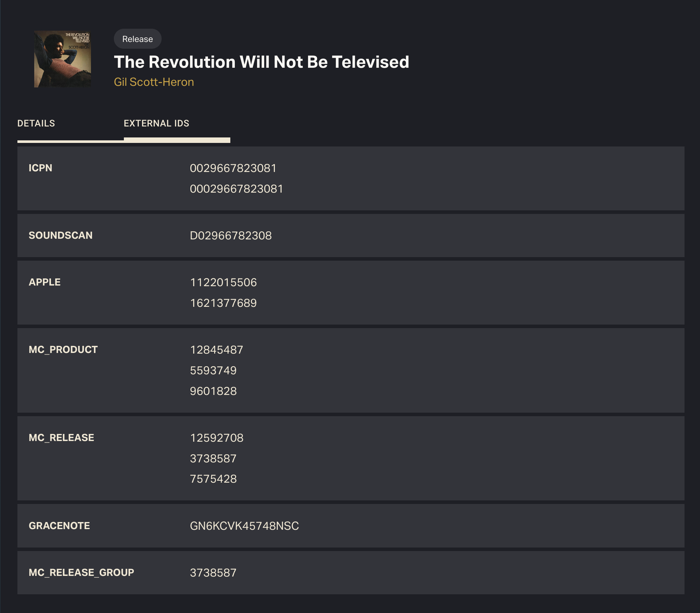This screenshot has height=613, width=700.
Task: Select MC_RELEASE value 12592708
Action: click(x=216, y=438)
